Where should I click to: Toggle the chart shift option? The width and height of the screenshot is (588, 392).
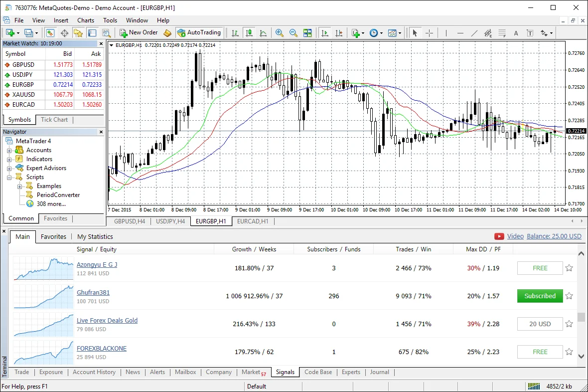(x=339, y=33)
